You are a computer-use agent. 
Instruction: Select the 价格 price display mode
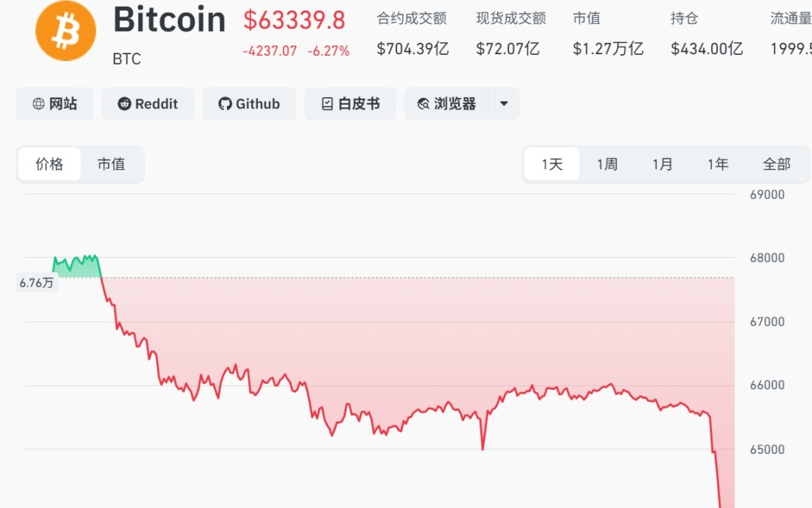tap(50, 163)
